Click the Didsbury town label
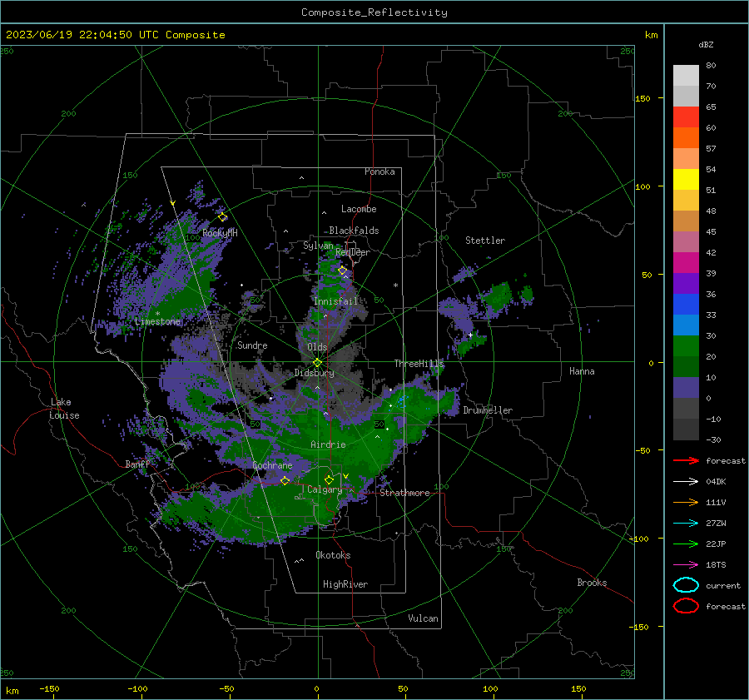749x700 pixels. tap(315, 373)
